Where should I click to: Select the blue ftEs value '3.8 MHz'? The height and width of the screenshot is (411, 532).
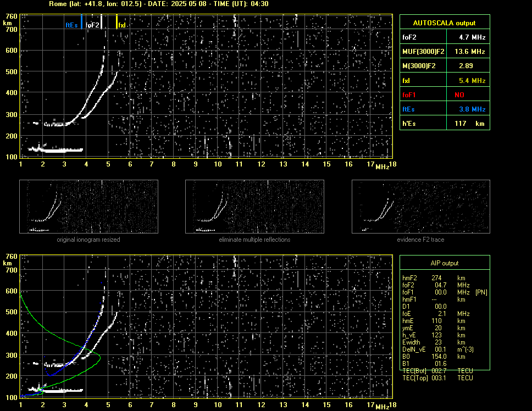472,109
